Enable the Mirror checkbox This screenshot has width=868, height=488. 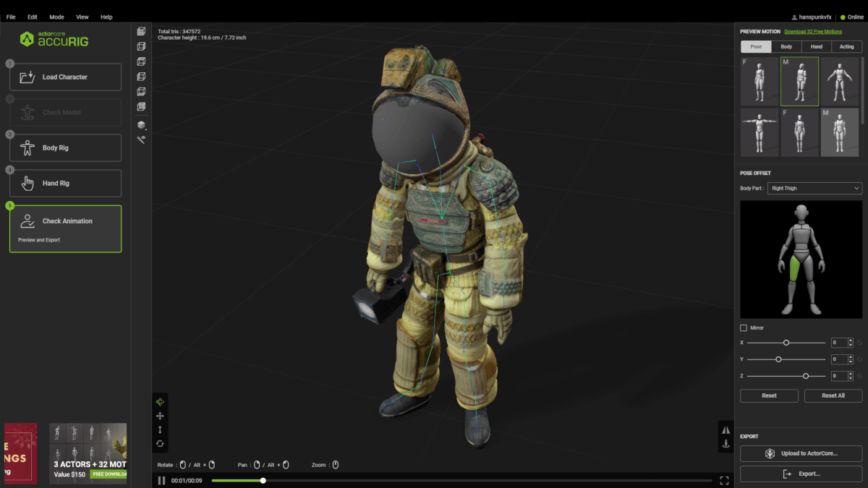point(744,328)
